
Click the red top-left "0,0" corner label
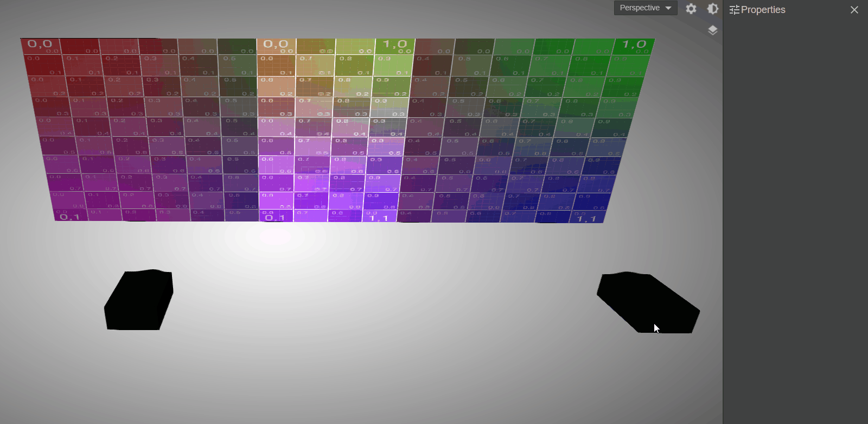[40, 44]
